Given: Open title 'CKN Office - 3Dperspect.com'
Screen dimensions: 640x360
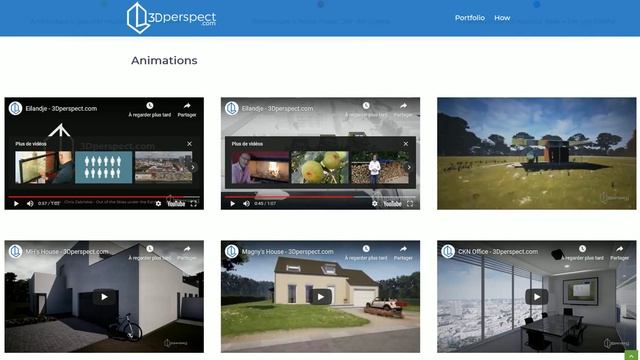Looking at the screenshot, I should [x=498, y=251].
